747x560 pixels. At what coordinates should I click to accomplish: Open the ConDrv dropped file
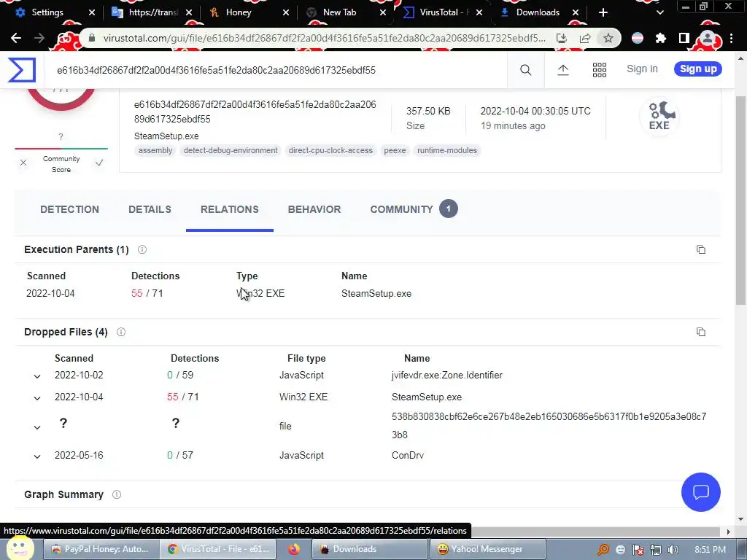(x=408, y=455)
